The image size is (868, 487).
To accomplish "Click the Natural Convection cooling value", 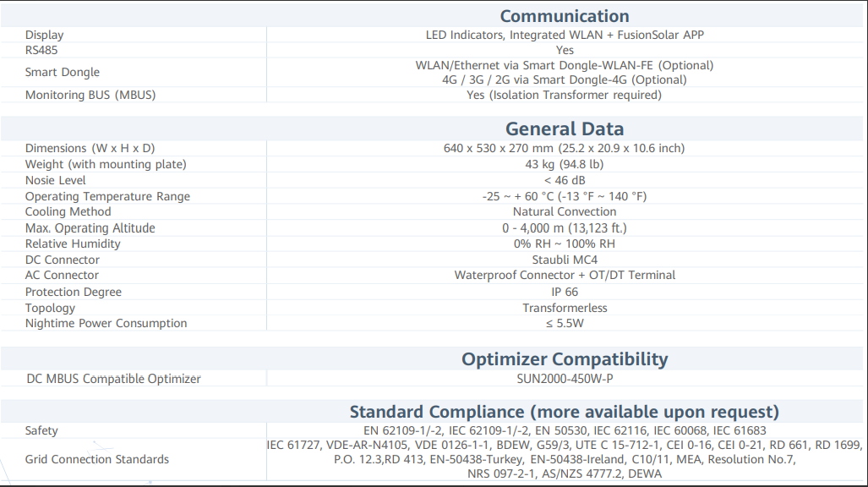I will click(x=565, y=211).
